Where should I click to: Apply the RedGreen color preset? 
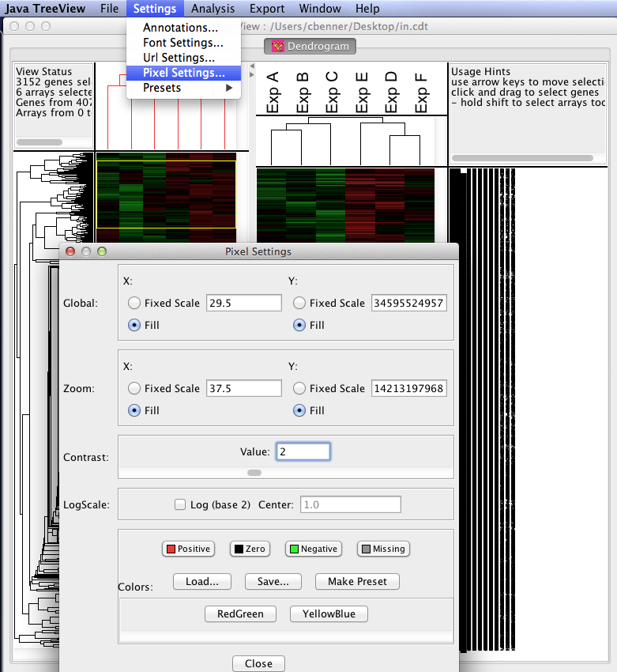click(240, 614)
